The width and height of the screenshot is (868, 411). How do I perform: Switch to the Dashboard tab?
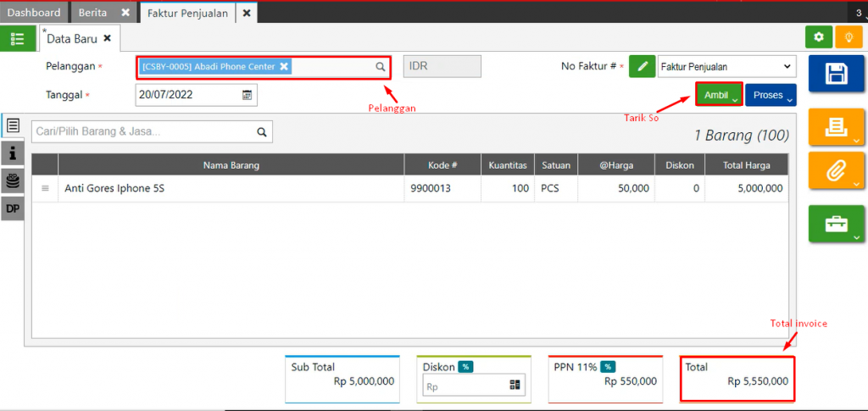click(x=34, y=13)
